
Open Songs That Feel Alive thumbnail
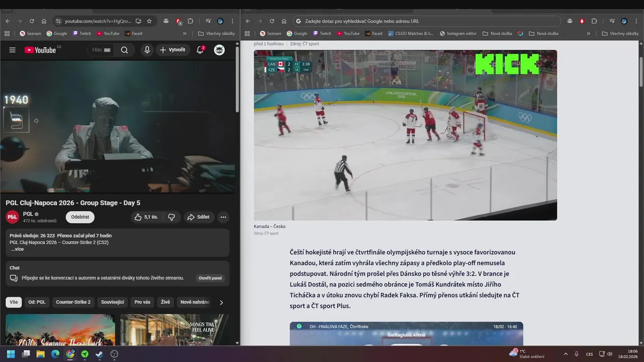[x=174, y=330]
